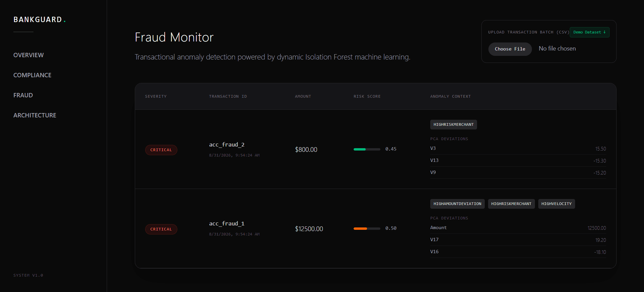Open the Architecture page
The image size is (644, 292).
coord(35,115)
